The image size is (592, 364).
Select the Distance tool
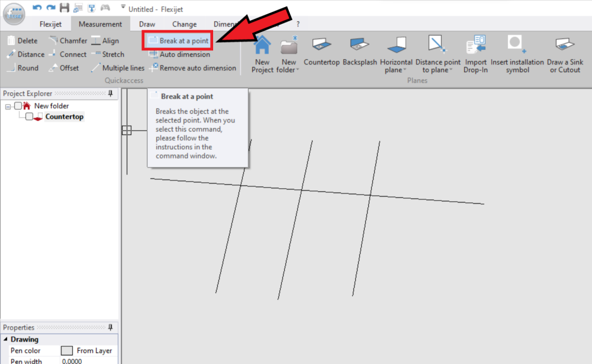pyautogui.click(x=25, y=54)
